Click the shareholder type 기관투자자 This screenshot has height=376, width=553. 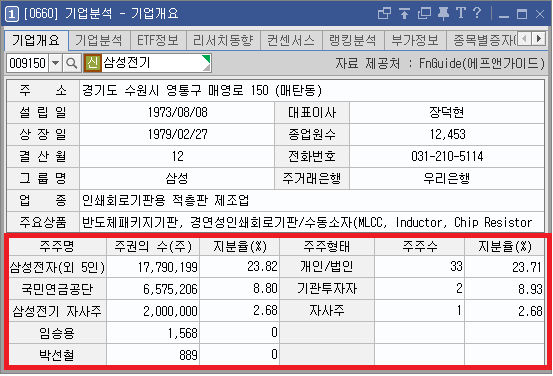click(x=327, y=289)
